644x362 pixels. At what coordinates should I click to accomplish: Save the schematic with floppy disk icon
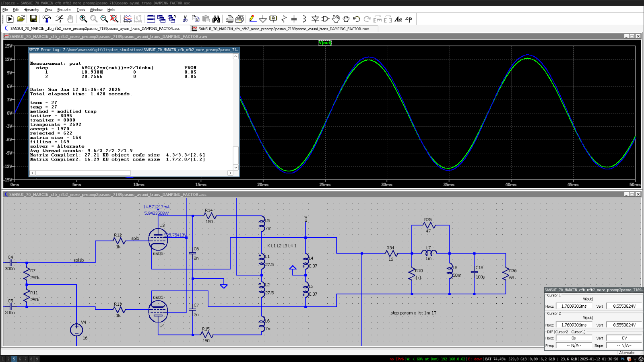33,19
